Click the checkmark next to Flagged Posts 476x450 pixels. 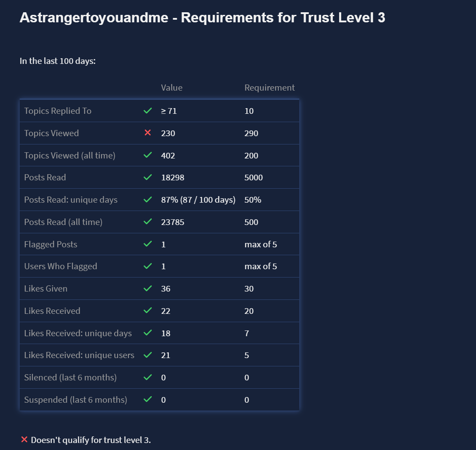click(x=147, y=244)
